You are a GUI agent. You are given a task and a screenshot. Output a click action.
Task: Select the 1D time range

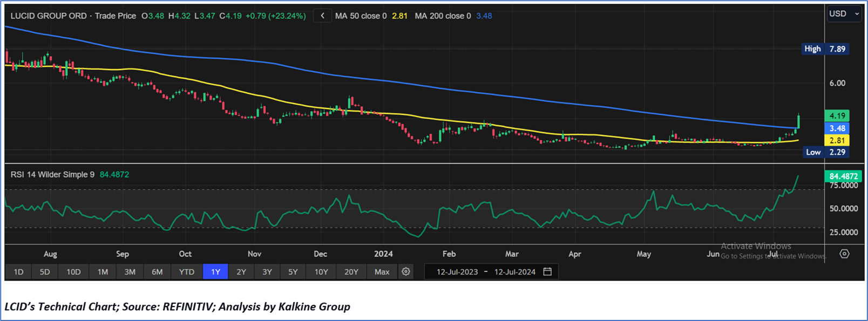coord(18,272)
